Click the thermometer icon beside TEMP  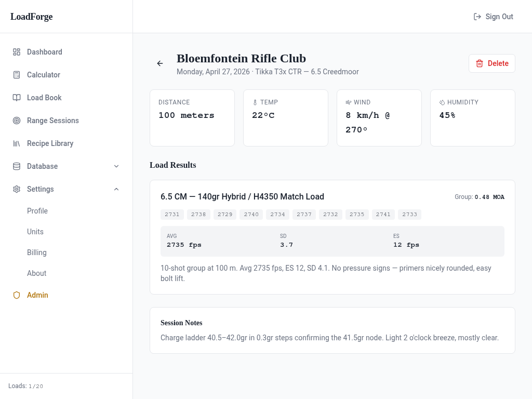point(255,102)
